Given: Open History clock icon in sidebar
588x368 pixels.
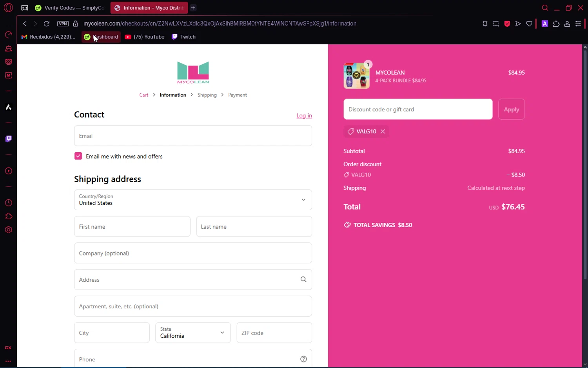Looking at the screenshot, I should coord(8,203).
